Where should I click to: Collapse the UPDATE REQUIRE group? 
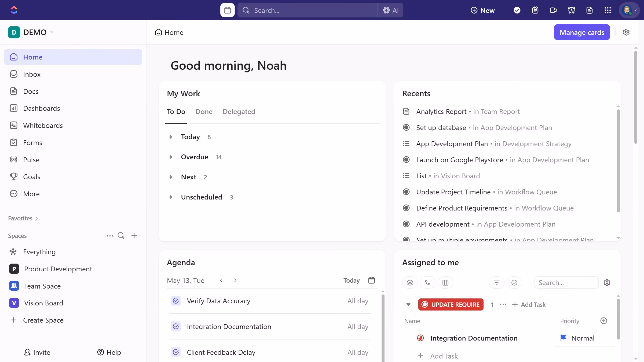(408, 304)
